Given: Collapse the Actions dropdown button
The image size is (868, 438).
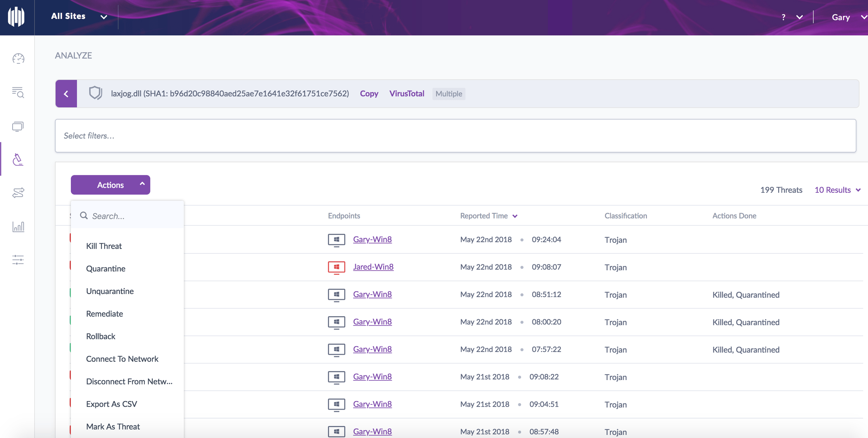Looking at the screenshot, I should point(110,185).
